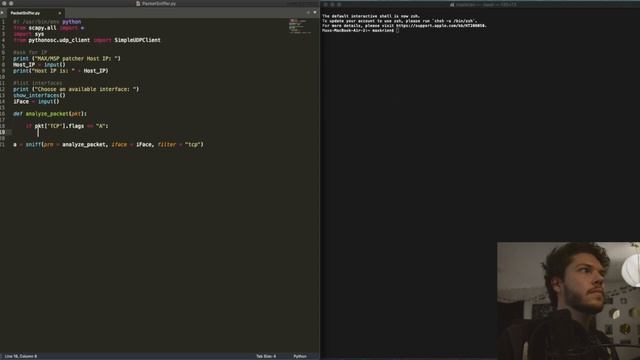The height and width of the screenshot is (360, 640).
Task: Click the 'To update your account' Terminal line
Action: [400, 21]
